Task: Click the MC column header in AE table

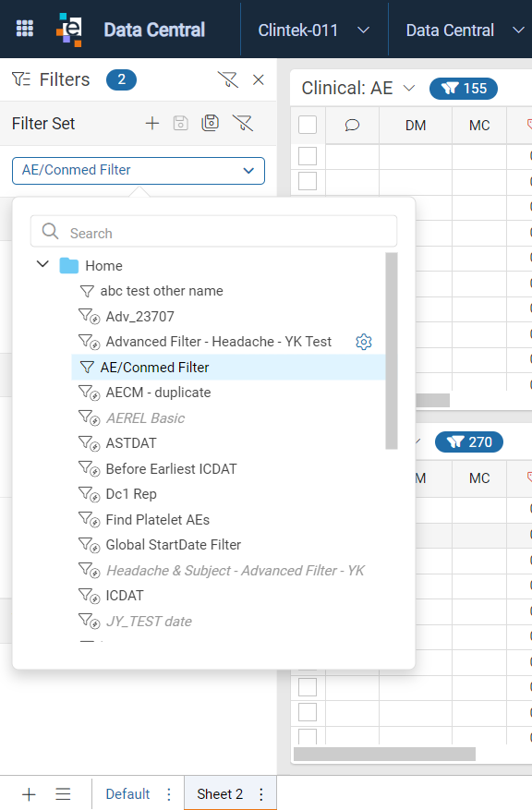Action: 479,126
